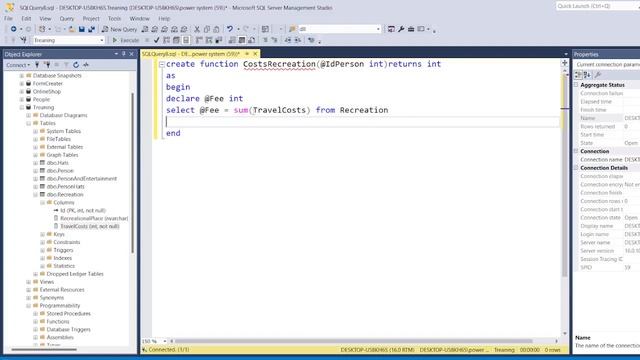Click the Find combo box in toolbar
Image resolution: width=640 pixels, height=360 pixels.
(x=340, y=29)
